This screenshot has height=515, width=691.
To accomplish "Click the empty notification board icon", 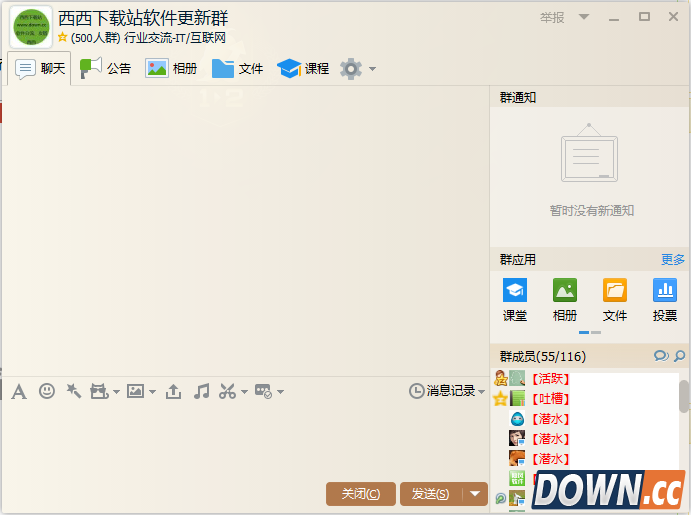I will click(589, 153).
